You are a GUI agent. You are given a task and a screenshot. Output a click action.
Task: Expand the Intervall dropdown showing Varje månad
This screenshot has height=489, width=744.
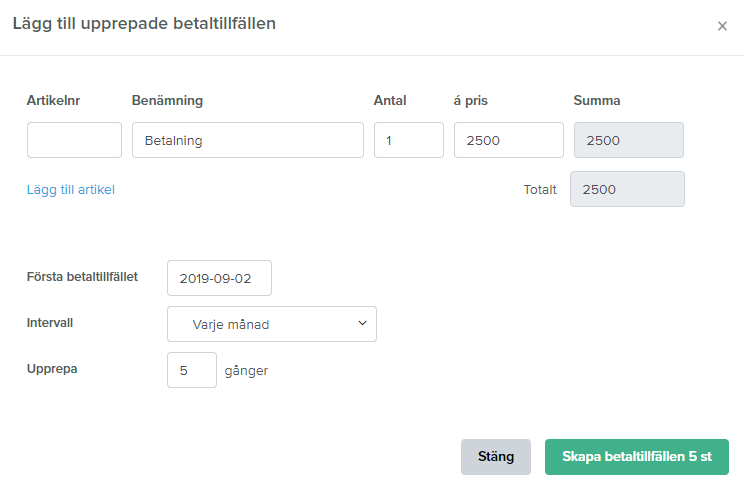pos(272,324)
